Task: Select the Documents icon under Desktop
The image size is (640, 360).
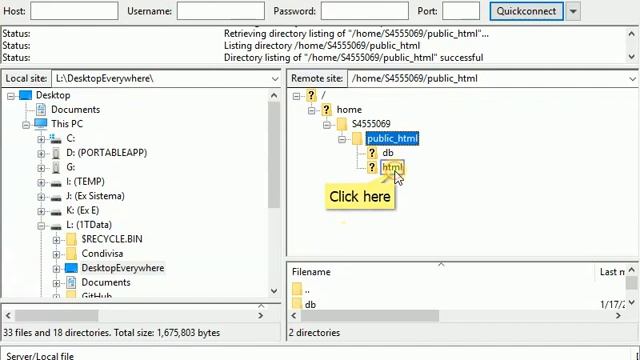Action: (x=41, y=109)
